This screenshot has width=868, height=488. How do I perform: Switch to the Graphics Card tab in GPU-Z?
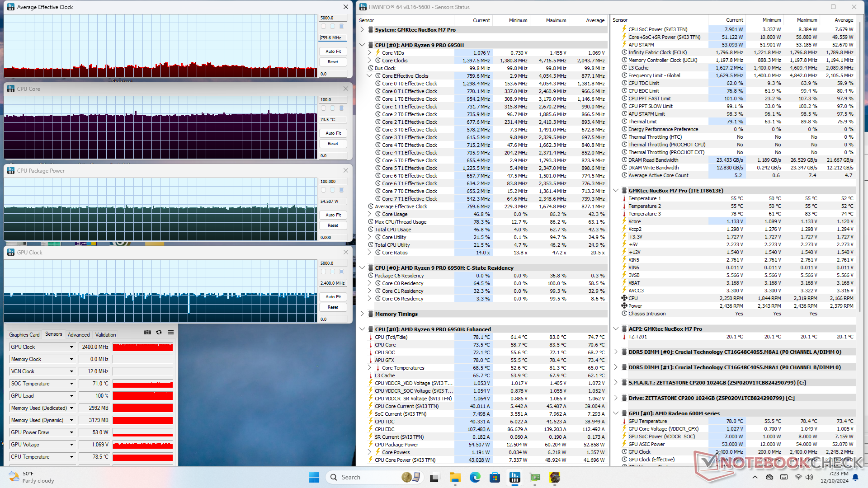(24, 335)
